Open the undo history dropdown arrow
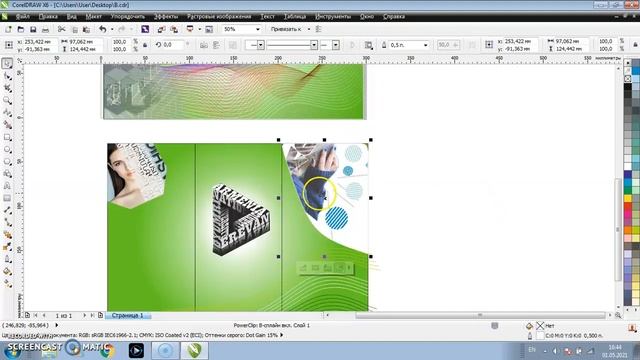The image size is (640, 360). click(112, 29)
